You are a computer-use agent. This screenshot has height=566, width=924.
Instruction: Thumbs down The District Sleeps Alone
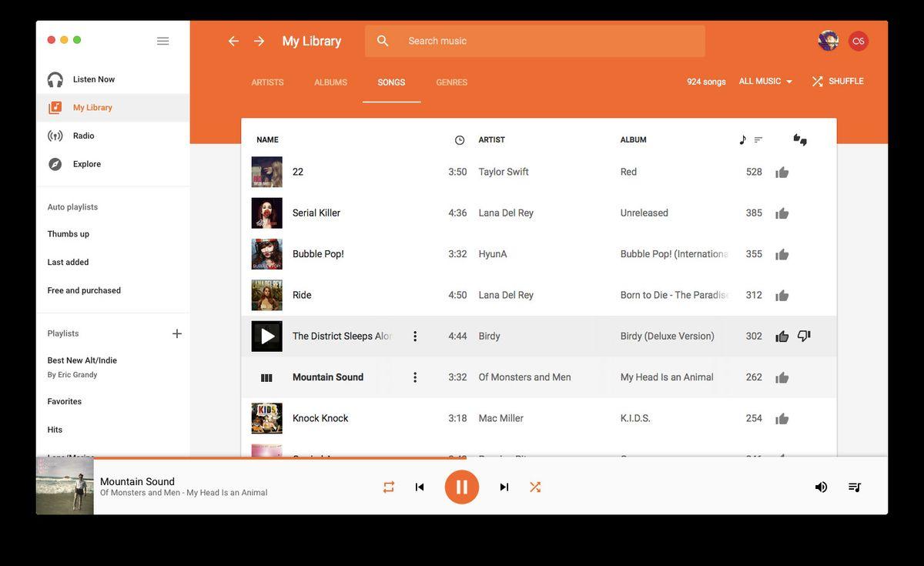click(804, 336)
